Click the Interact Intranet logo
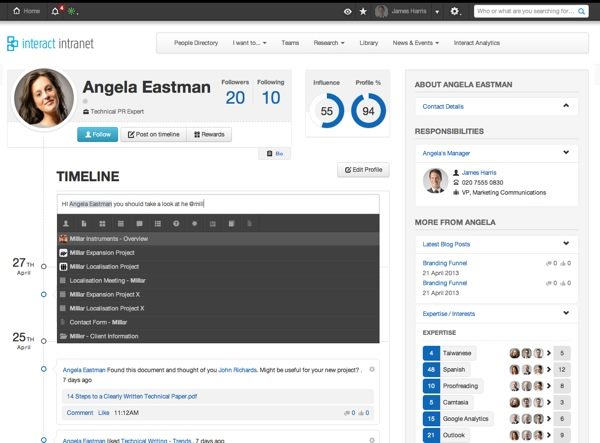This screenshot has height=443, width=600. [50, 43]
